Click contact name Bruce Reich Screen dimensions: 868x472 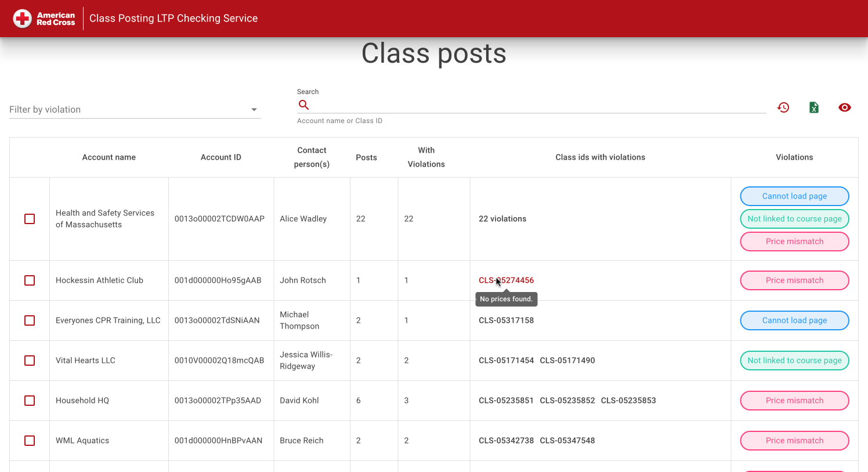[x=302, y=441]
